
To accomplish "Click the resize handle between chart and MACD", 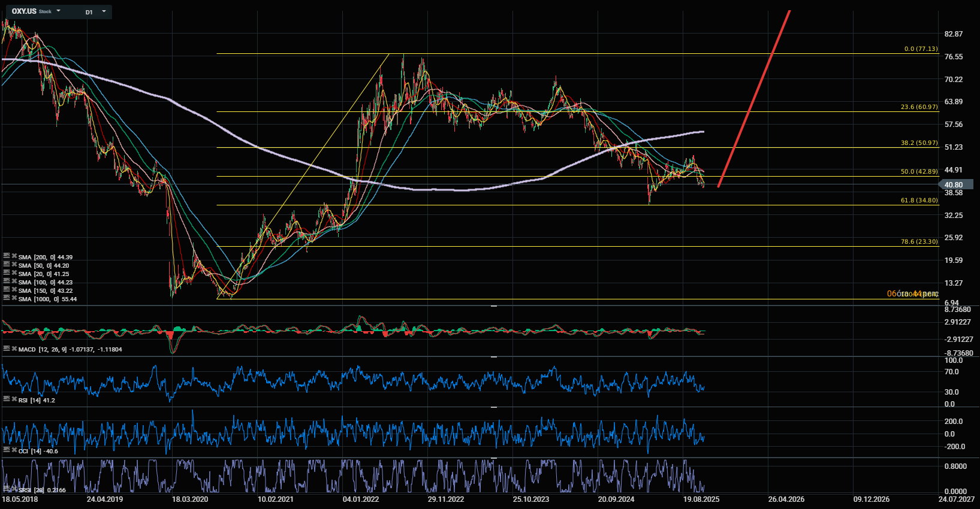I will click(x=494, y=306).
